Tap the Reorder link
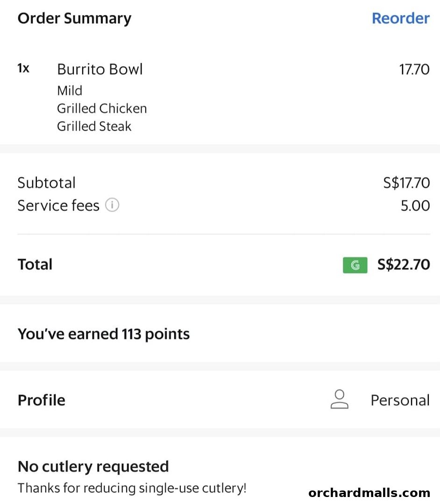The image size is (440, 504). (x=400, y=18)
